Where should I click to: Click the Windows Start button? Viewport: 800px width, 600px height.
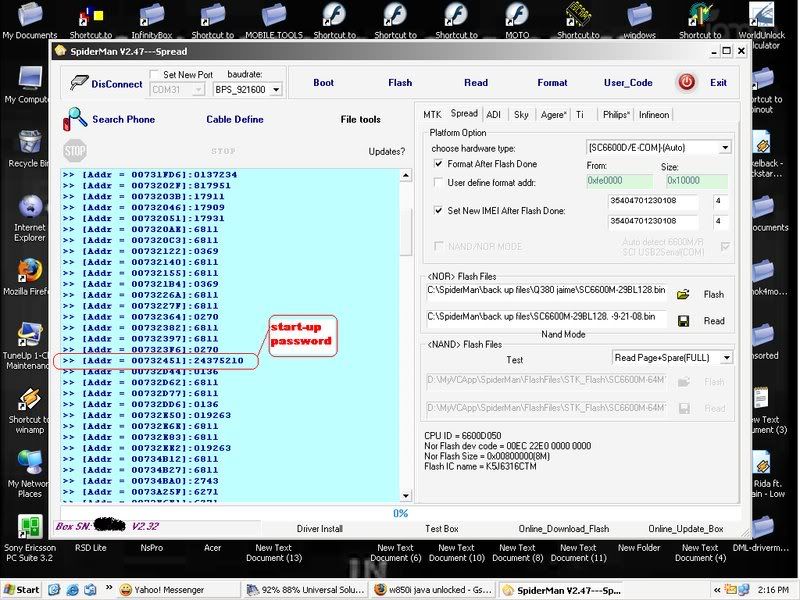(21, 590)
